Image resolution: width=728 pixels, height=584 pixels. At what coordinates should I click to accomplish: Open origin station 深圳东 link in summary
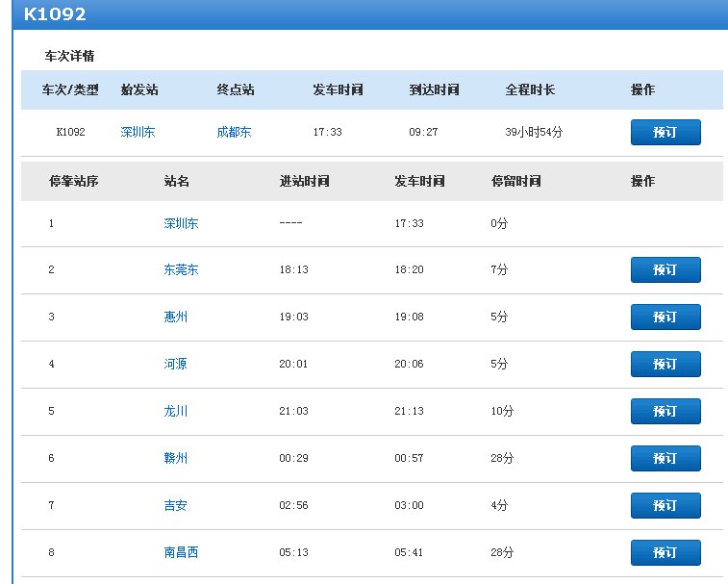pos(138,132)
